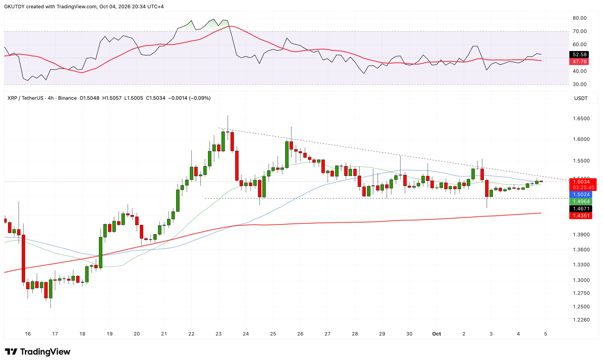Click the XRP / TetherUS symbol title
This screenshot has width=603, height=364.
click(25, 98)
